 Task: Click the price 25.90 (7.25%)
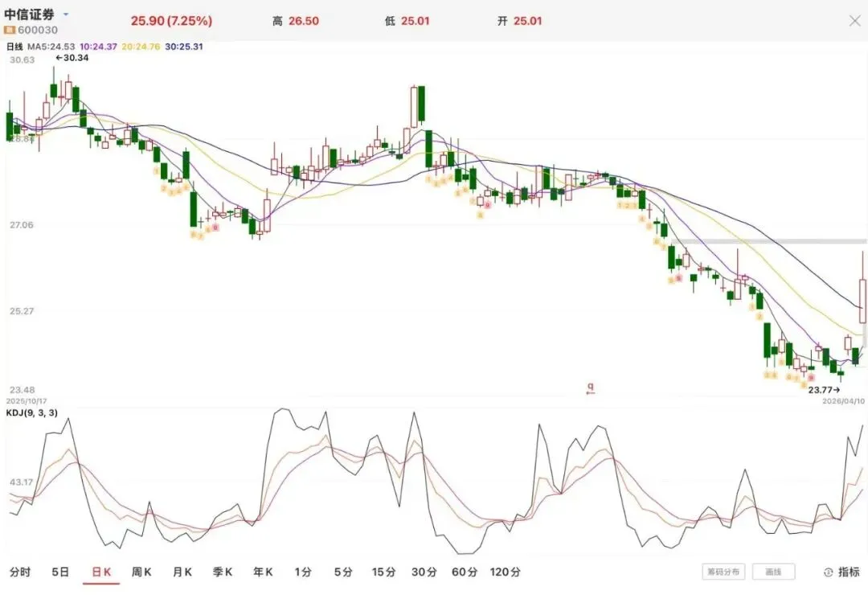coord(172,21)
